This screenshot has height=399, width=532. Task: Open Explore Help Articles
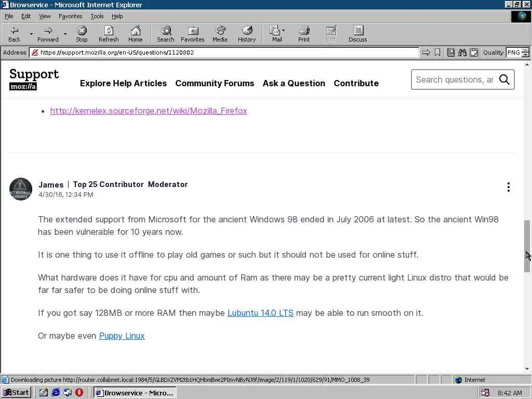point(123,83)
